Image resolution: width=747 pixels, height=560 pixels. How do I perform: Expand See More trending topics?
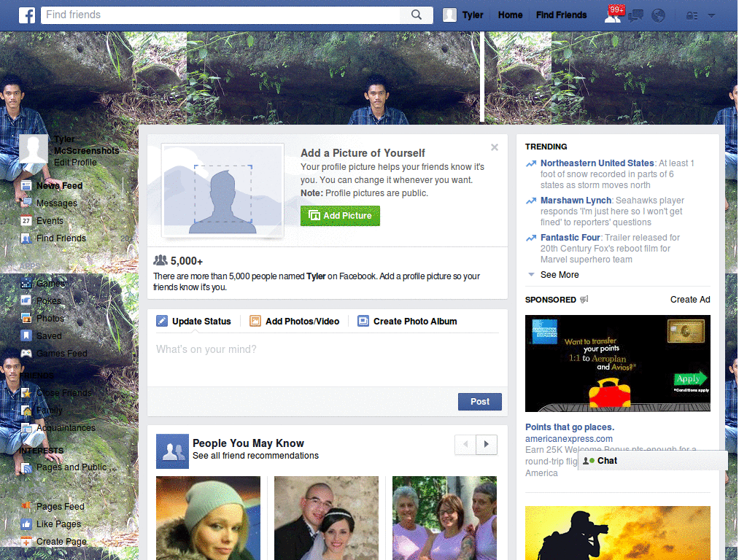(560, 275)
